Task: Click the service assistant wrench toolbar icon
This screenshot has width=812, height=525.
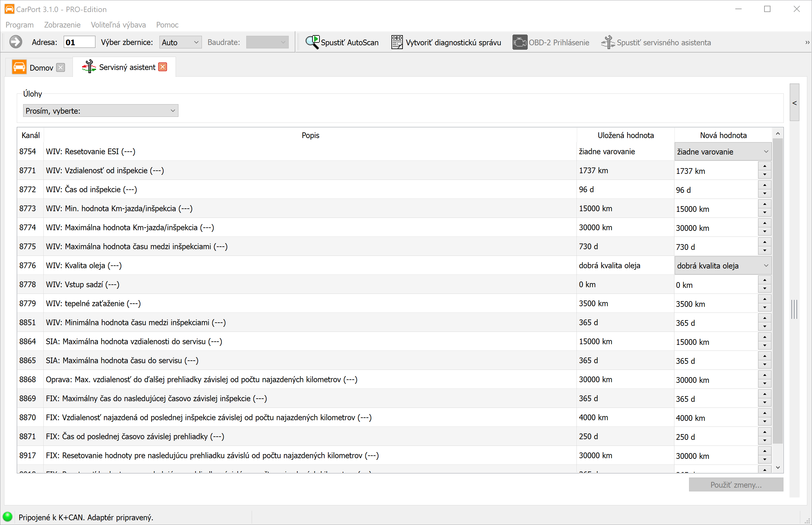Action: pyautogui.click(x=608, y=42)
